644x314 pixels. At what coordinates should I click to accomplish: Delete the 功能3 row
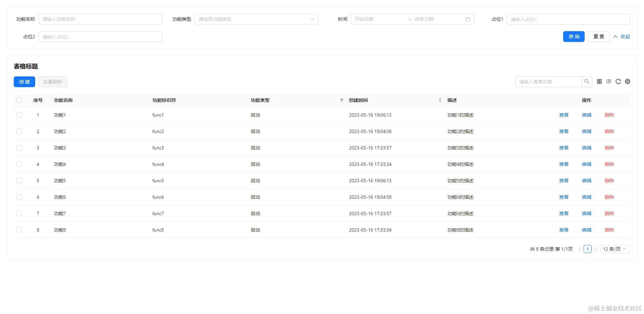click(609, 148)
